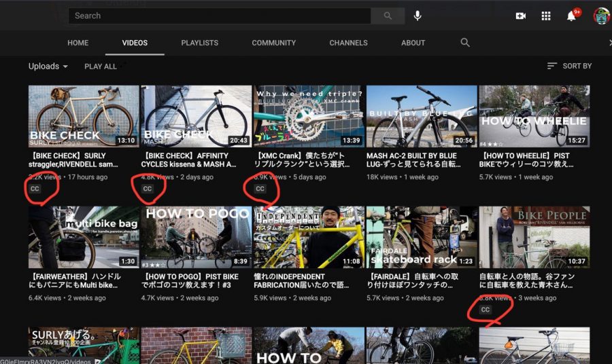Click '5.7K views • 1 week ago' text
The image size is (612, 364).
(516, 177)
